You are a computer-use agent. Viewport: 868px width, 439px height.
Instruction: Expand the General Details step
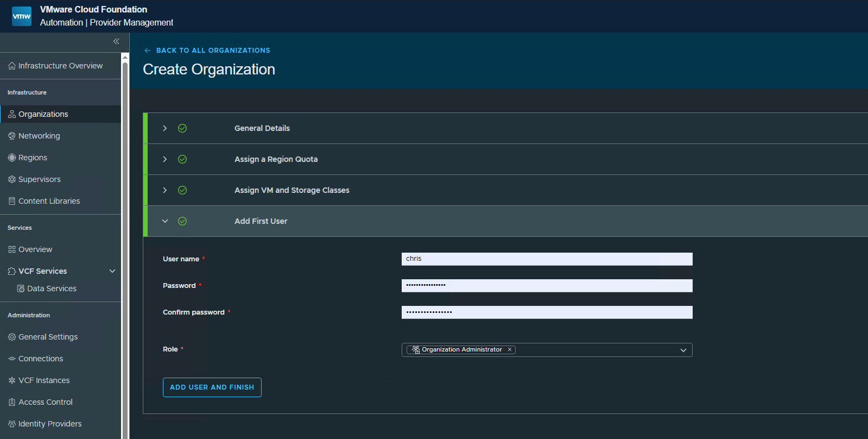pos(165,128)
